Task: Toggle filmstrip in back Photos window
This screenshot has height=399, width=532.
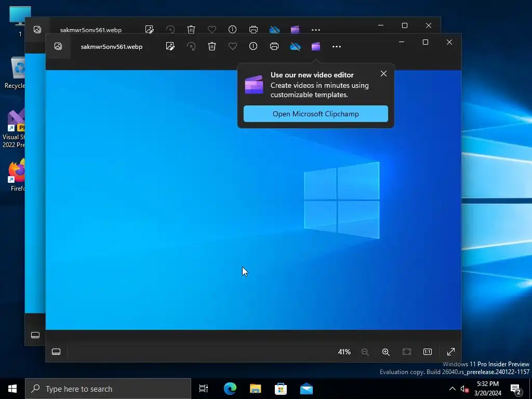Action: (35, 335)
